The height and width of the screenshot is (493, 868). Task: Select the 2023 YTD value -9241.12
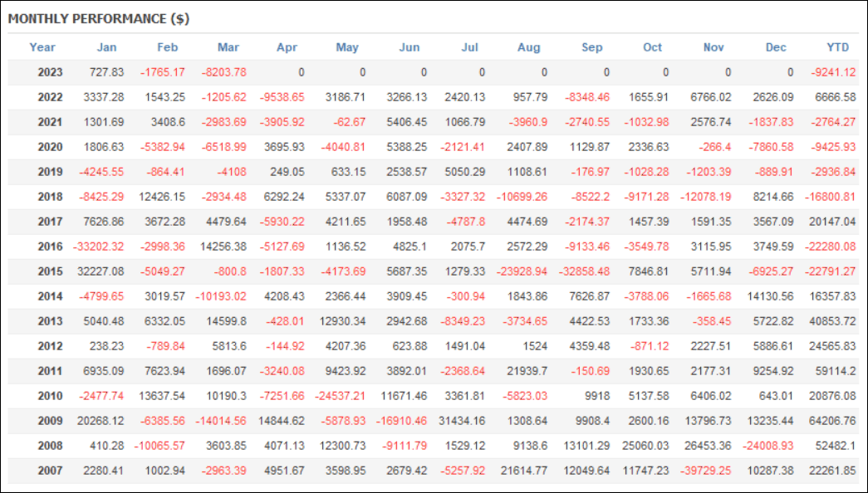(x=832, y=72)
